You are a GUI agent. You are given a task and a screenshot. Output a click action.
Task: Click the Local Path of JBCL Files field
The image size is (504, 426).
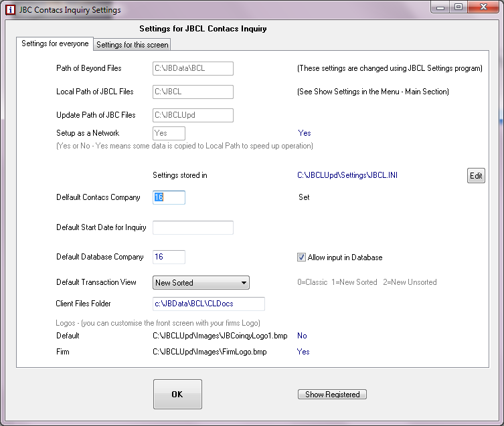pyautogui.click(x=193, y=92)
